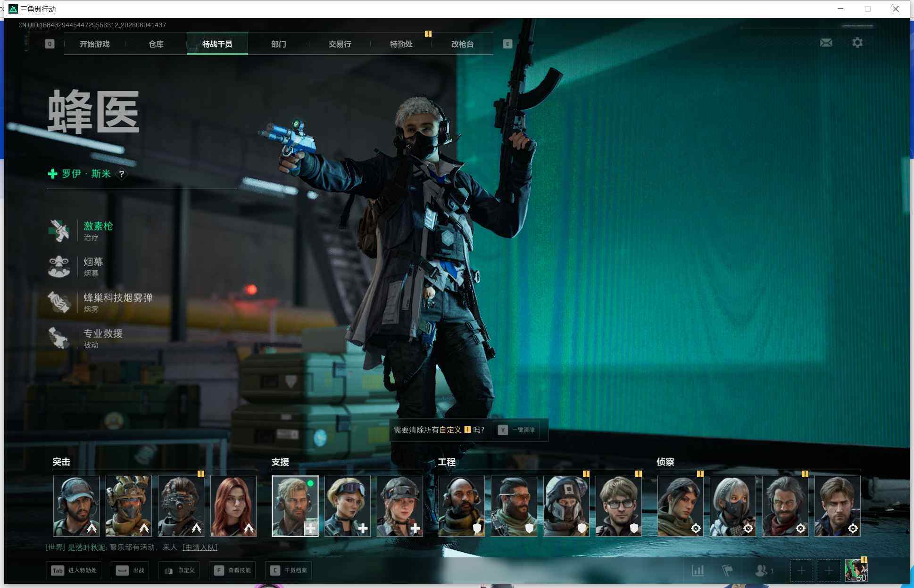Click the Q key previous-tab icon

click(50, 44)
